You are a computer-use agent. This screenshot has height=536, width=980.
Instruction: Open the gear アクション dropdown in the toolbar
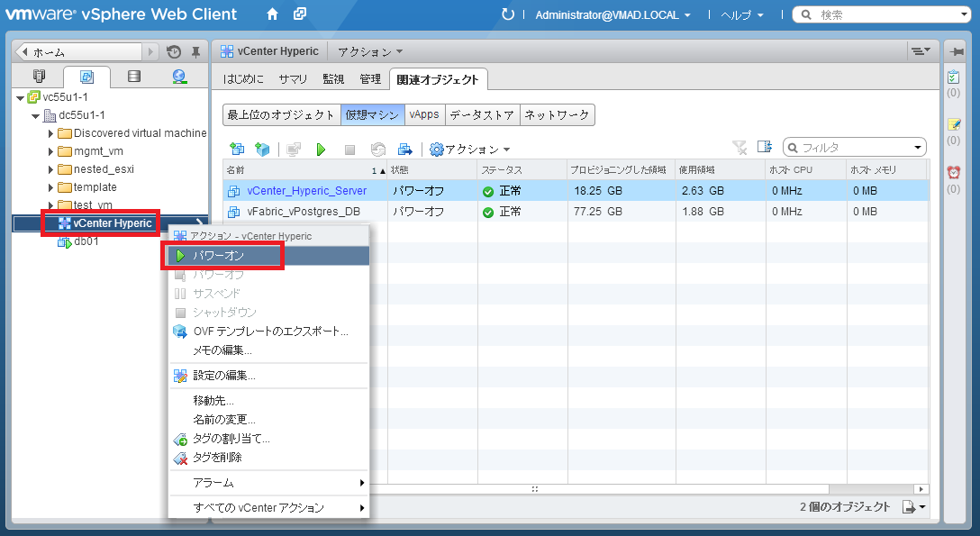pyautogui.click(x=470, y=150)
